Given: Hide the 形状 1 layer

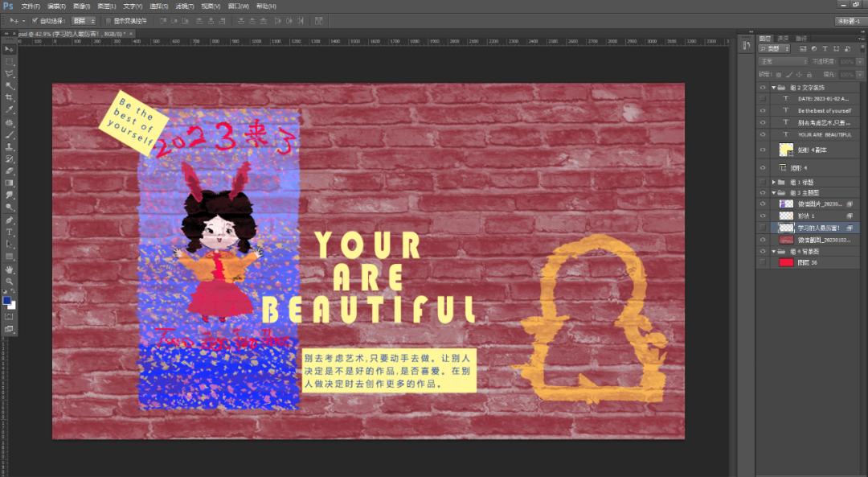Looking at the screenshot, I should [764, 216].
